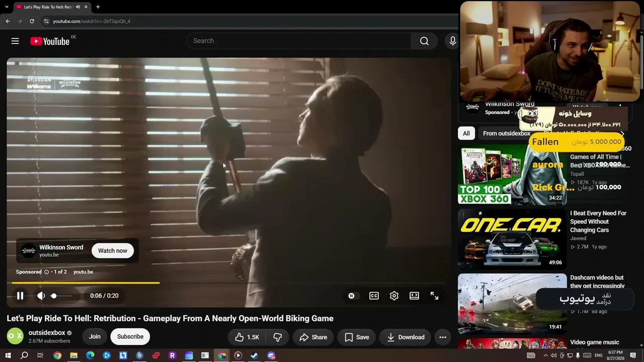This screenshot has width=644, height=362.
Task: Open the YouTube guide hamburger menu
Action: click(15, 41)
